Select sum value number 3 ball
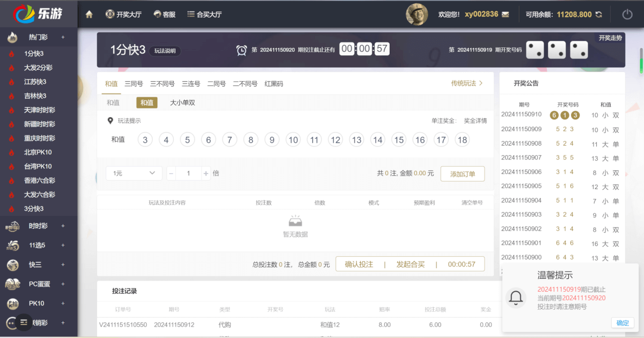 tap(145, 140)
